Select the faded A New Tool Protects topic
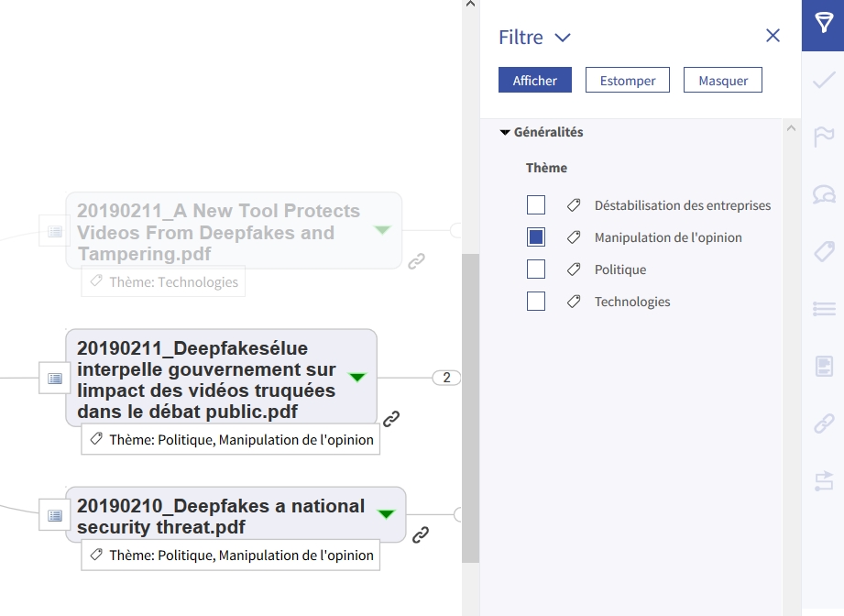Screen dimensions: 844x616 tap(234, 232)
